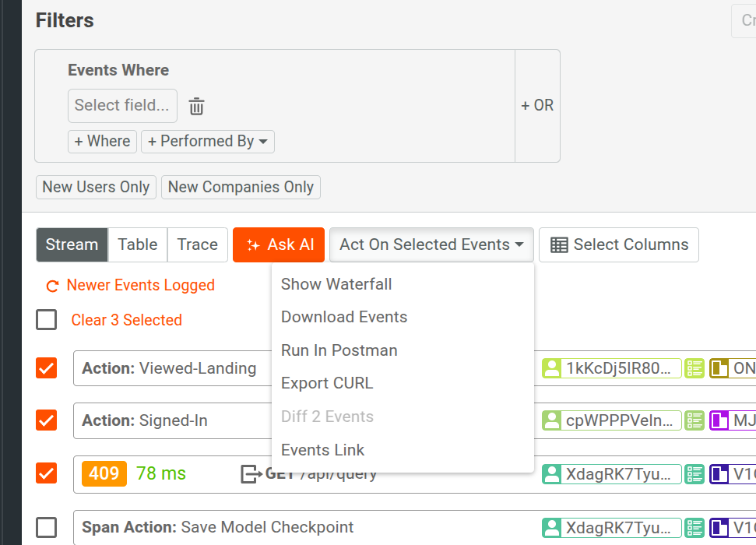
Task: Click the refresh icon beside Newer Events Logged
Action: coord(51,286)
